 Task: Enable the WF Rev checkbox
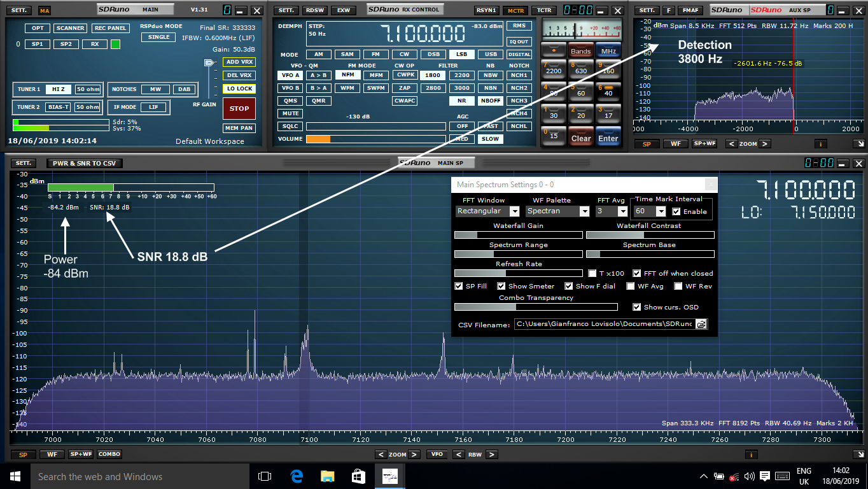click(678, 286)
